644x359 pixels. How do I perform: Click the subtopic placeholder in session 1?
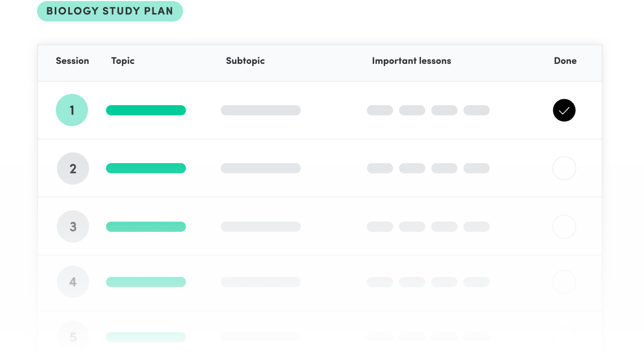[261, 110]
